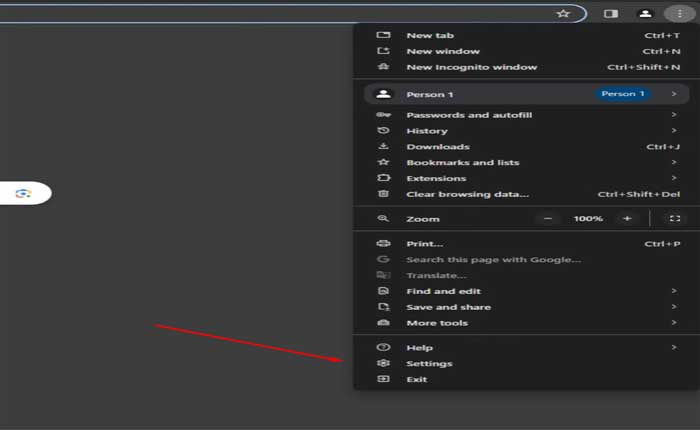Click the bookmark star icon in address bar
Viewport: 700px width, 430px height.
coord(563,14)
